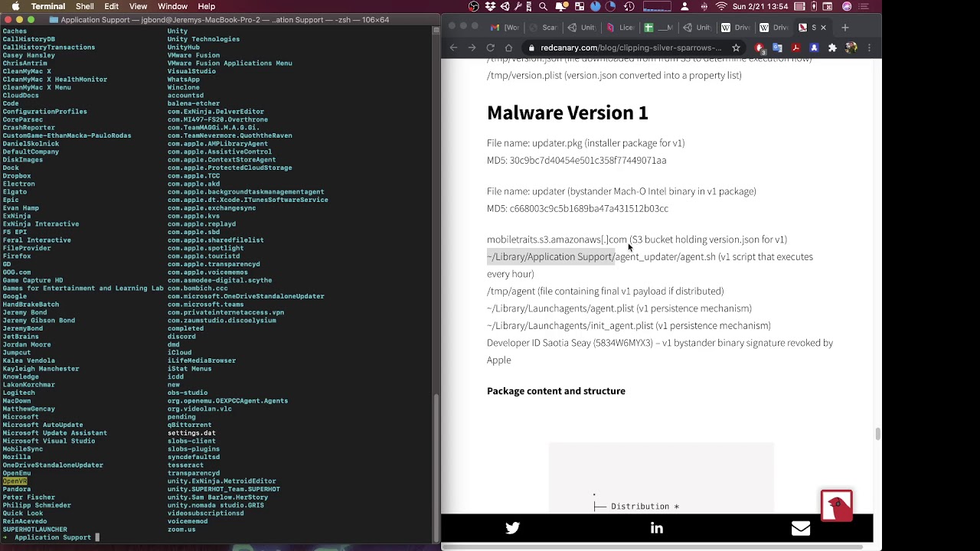
Task: Click 'com.privateinternetaccess.vpn' in Terminal
Action: [x=226, y=312]
